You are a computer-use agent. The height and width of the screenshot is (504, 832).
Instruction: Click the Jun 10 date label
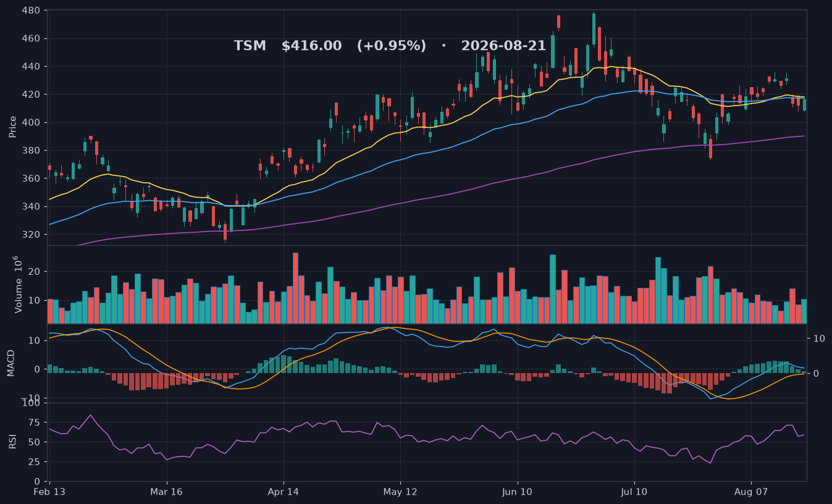(x=518, y=492)
